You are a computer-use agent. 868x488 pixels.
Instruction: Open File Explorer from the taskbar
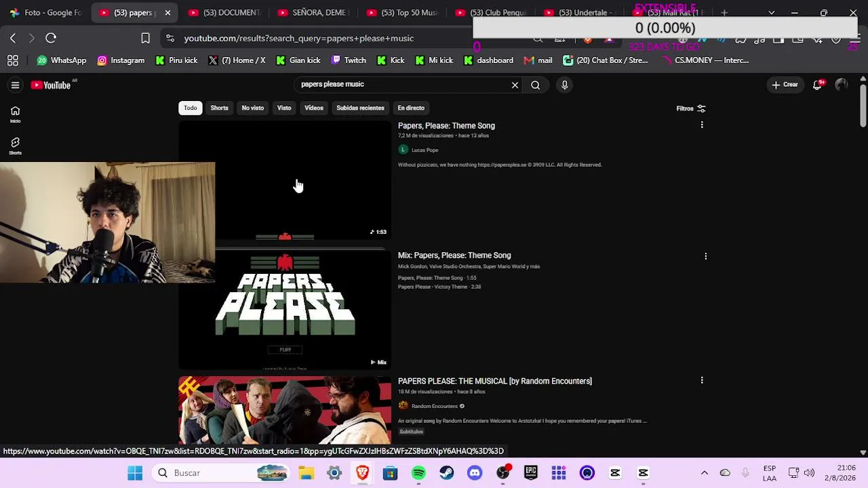point(307,473)
